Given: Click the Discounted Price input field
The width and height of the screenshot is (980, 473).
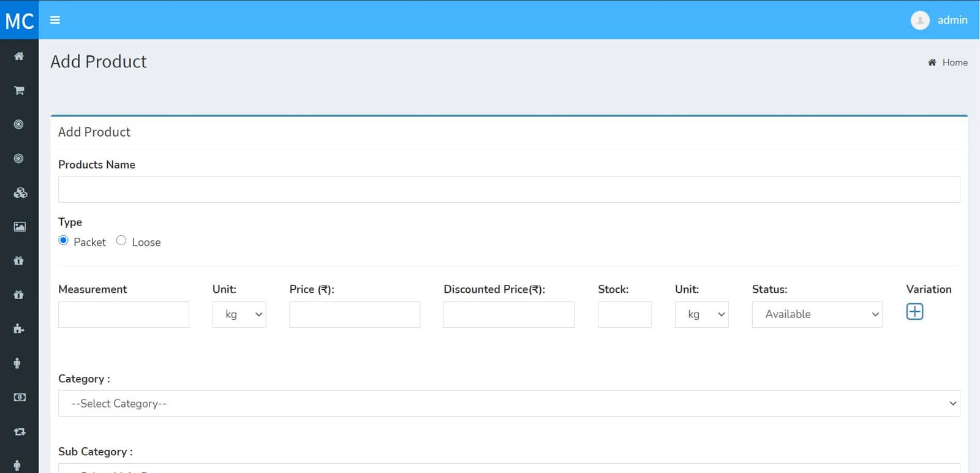Looking at the screenshot, I should tap(509, 314).
